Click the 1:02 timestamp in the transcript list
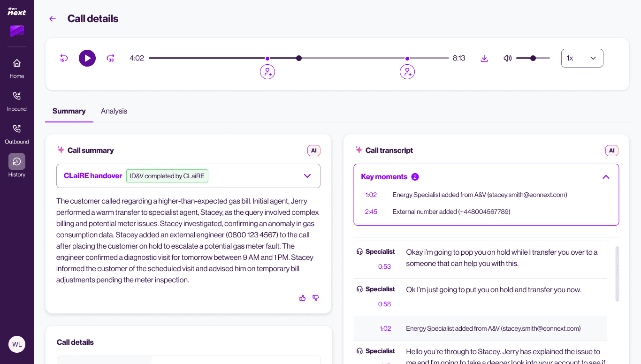Viewport: 641px width, 364px height. 385,328
